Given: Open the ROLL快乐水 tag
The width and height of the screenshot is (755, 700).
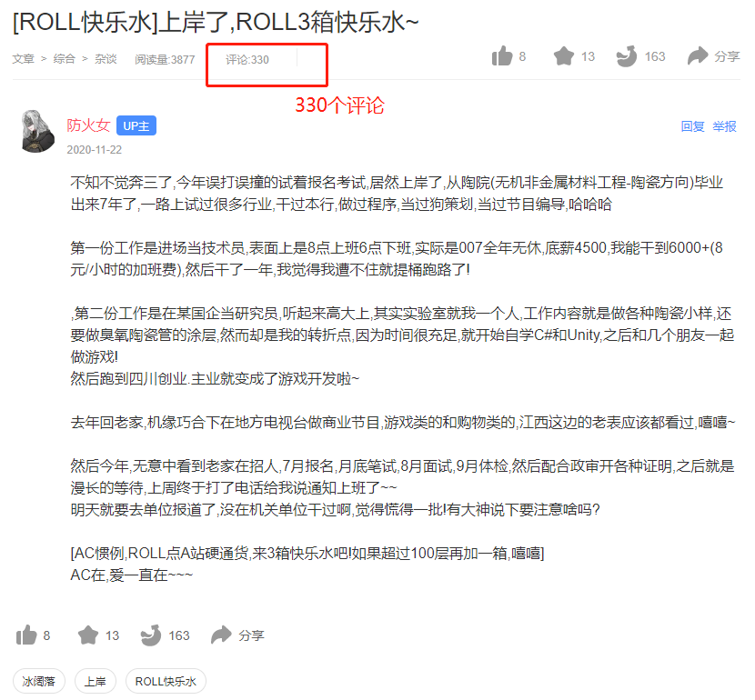Looking at the screenshot, I should pos(166,681).
